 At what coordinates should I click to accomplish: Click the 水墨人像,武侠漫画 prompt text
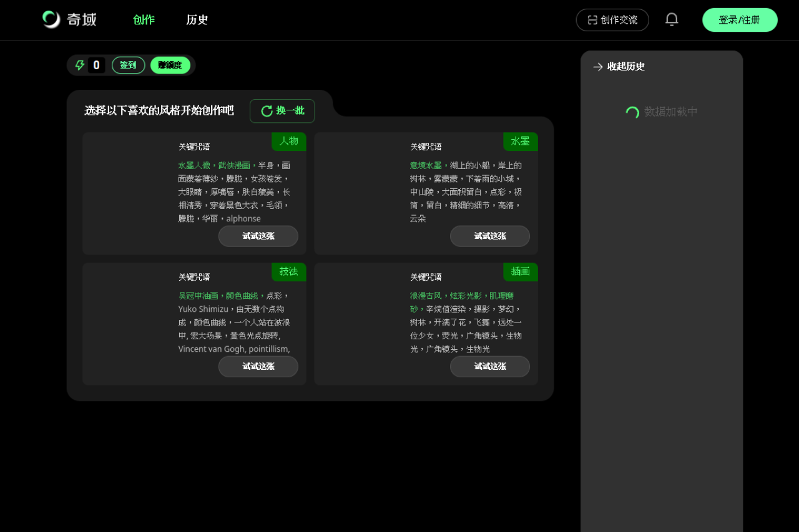pyautogui.click(x=218, y=165)
